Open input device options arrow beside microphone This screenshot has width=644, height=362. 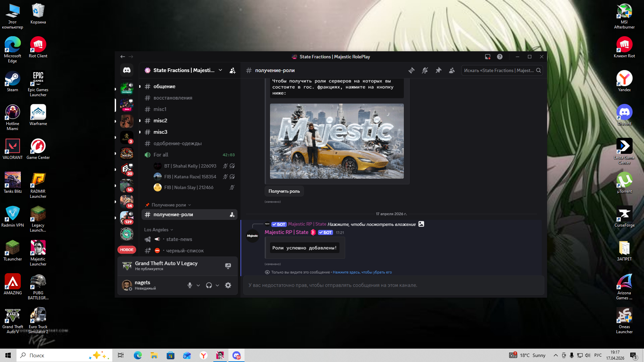coord(198,285)
